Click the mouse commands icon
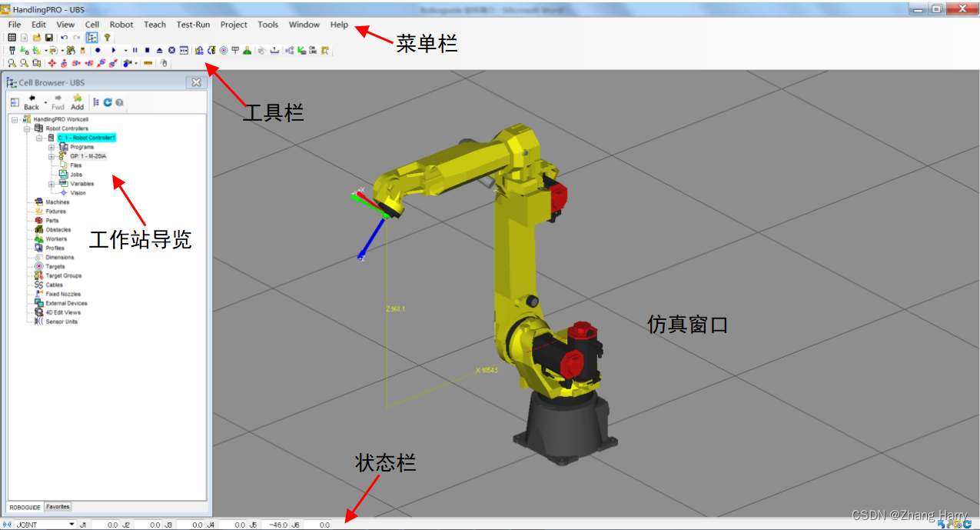This screenshot has width=980, height=530. coord(164,63)
